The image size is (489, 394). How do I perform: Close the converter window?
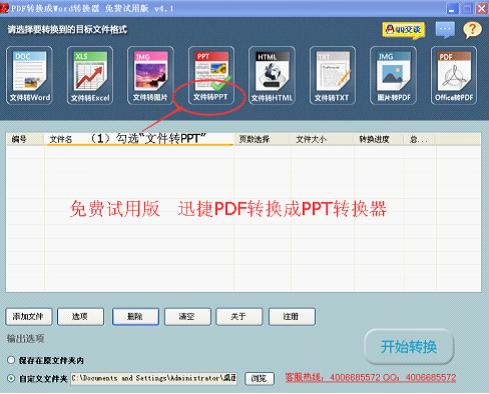tap(482, 8)
